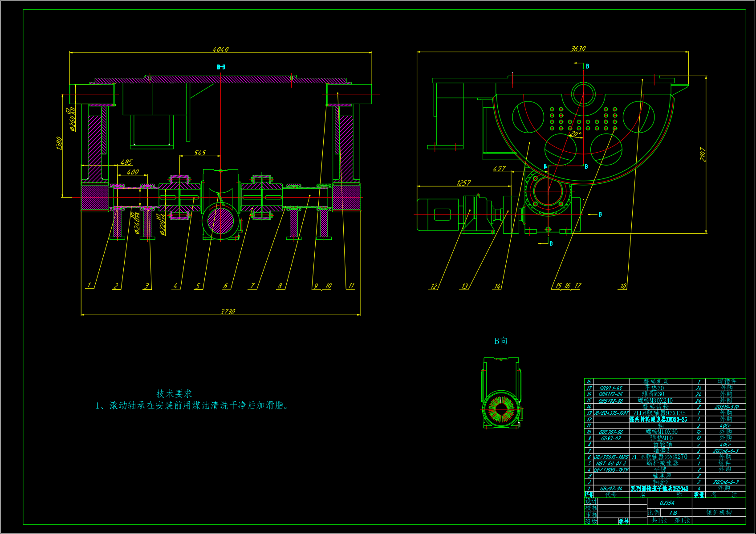756x534 pixels.
Task: Click the 3630 dimension on the right view
Action: 578,49
